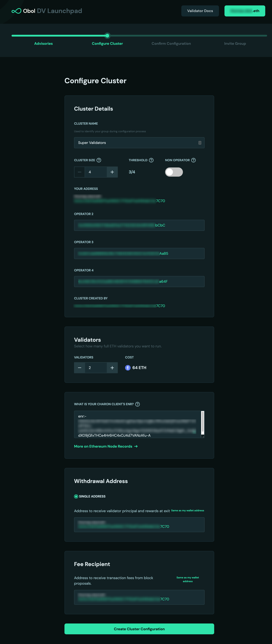The width and height of the screenshot is (272, 644).
Task: Enable the Non Operator toggle
Action: [174, 172]
